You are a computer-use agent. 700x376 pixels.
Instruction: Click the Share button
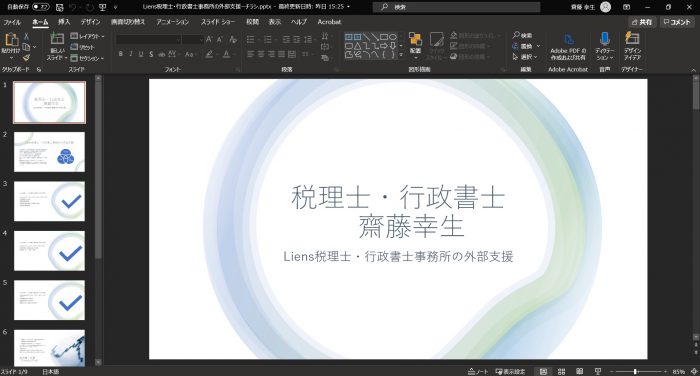[642, 22]
